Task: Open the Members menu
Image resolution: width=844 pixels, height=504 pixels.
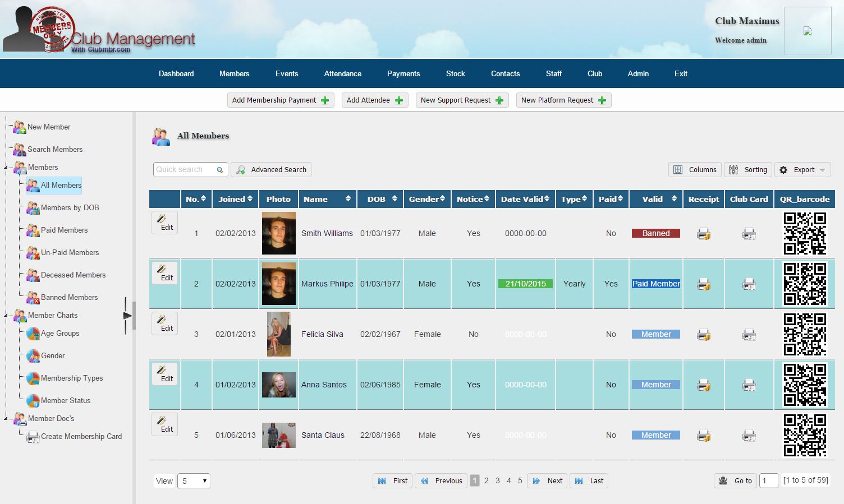Action: (x=235, y=73)
